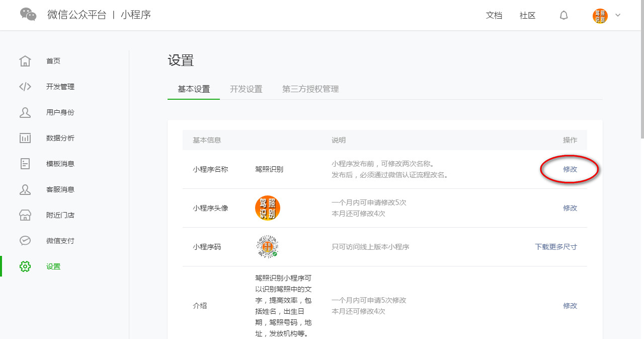644x339 pixels.
Task: Click the 附近门店 store icon
Action: 25,215
